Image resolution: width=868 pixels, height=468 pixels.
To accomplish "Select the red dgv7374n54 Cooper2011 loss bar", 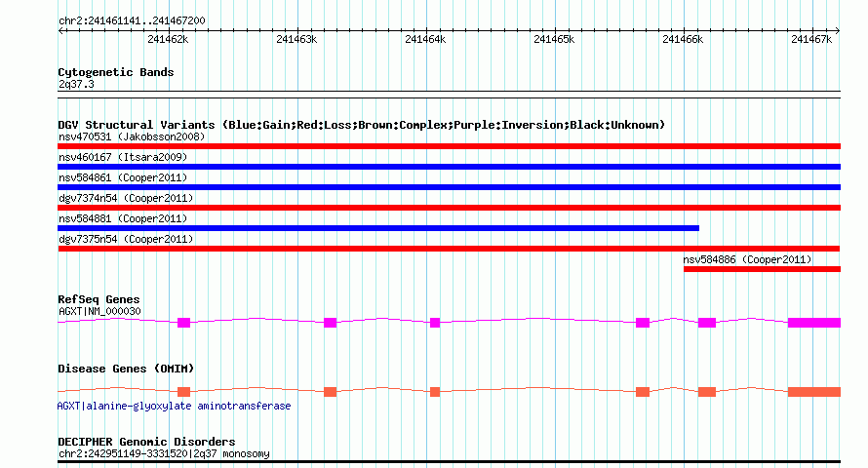I will [x=449, y=208].
